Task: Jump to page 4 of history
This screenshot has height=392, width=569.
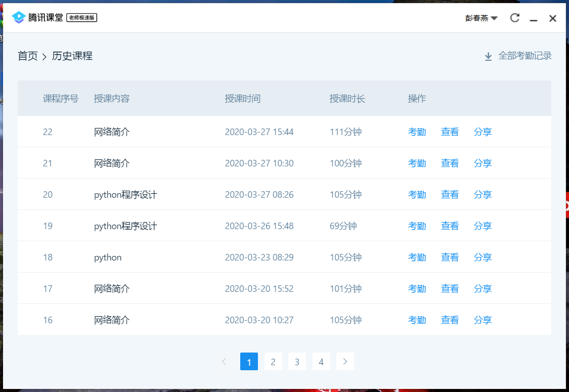Action: click(321, 362)
